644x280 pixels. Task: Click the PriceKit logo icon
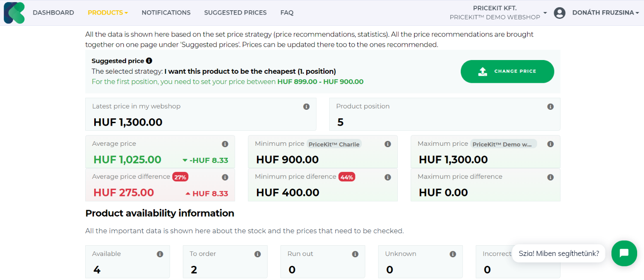(x=14, y=12)
